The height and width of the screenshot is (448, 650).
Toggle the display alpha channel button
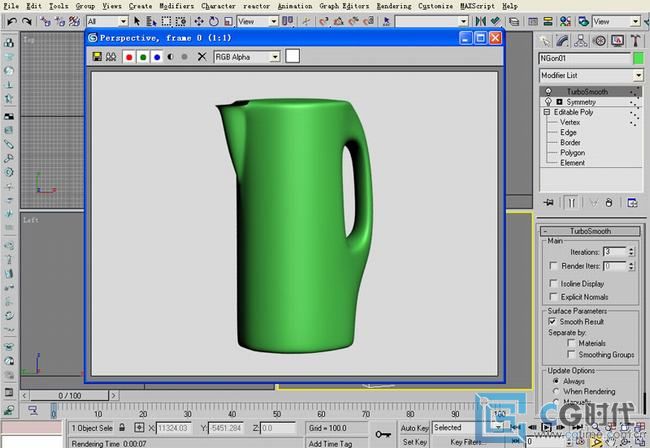click(x=170, y=57)
